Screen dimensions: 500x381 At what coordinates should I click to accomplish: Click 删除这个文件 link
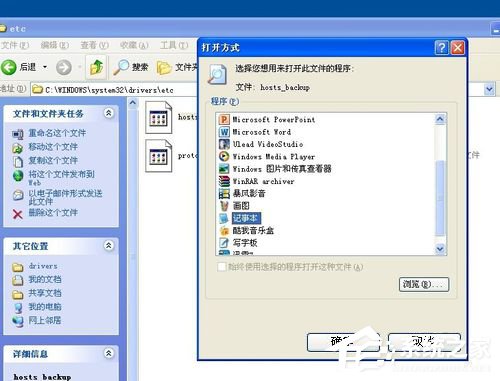coord(53,213)
